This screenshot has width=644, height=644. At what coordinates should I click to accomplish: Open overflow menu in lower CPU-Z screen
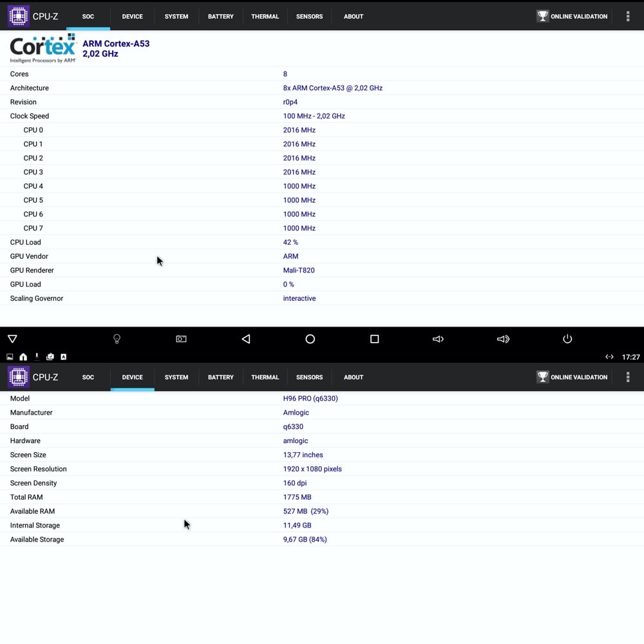(x=628, y=377)
